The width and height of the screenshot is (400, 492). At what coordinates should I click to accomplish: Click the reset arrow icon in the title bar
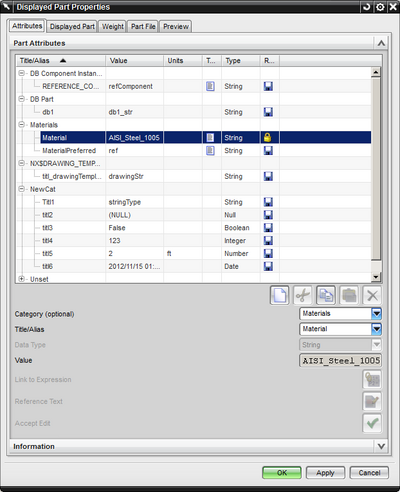pos(367,7)
